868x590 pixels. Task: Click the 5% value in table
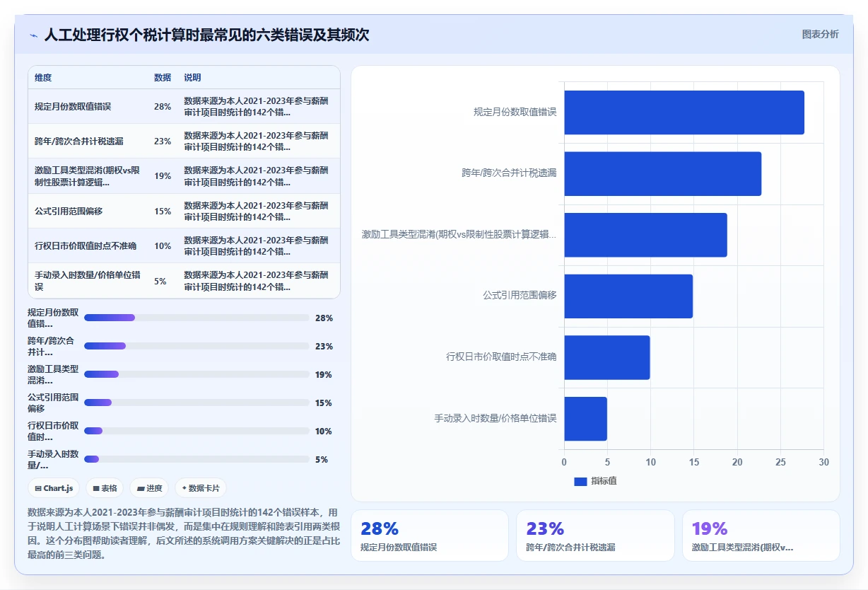tap(160, 281)
